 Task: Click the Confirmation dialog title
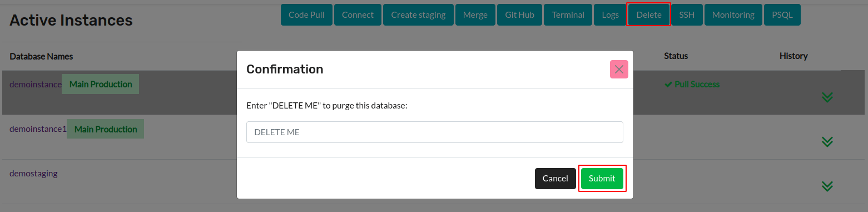tap(285, 70)
